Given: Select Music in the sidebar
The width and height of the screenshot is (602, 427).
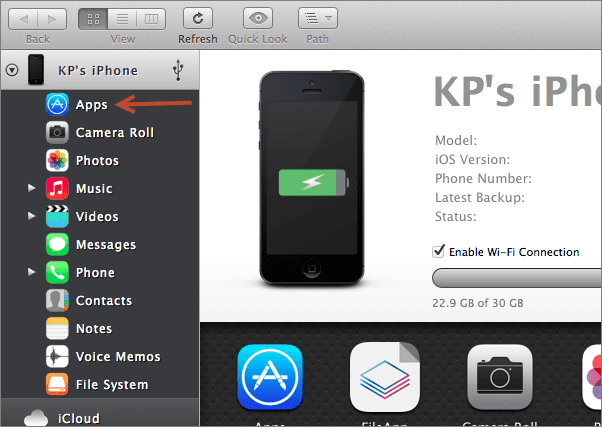Looking at the screenshot, I should [94, 189].
